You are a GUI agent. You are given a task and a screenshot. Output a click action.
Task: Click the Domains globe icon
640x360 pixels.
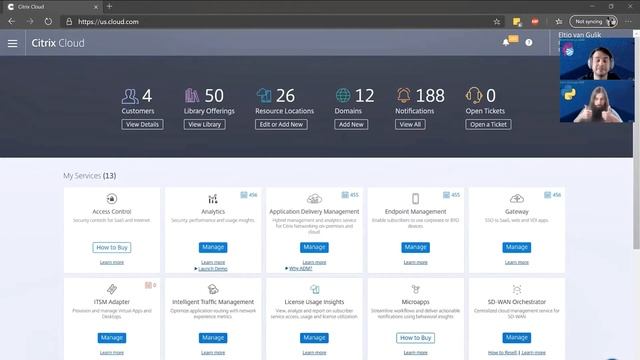[343, 96]
